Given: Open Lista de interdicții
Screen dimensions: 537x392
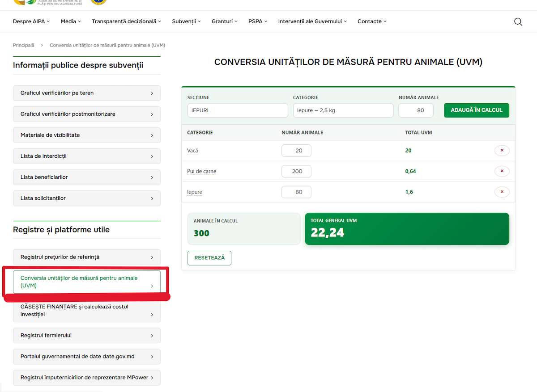Looking at the screenshot, I should [x=87, y=156].
